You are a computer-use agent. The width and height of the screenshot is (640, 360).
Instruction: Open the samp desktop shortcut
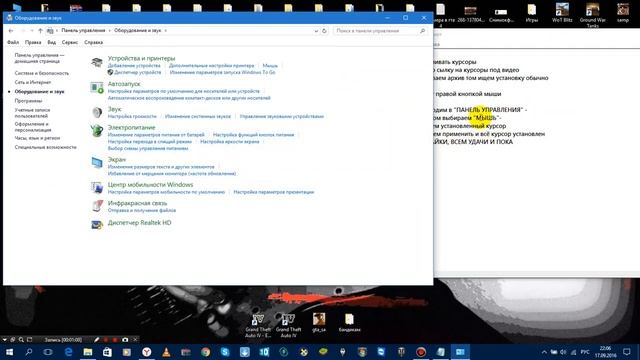coord(623,13)
